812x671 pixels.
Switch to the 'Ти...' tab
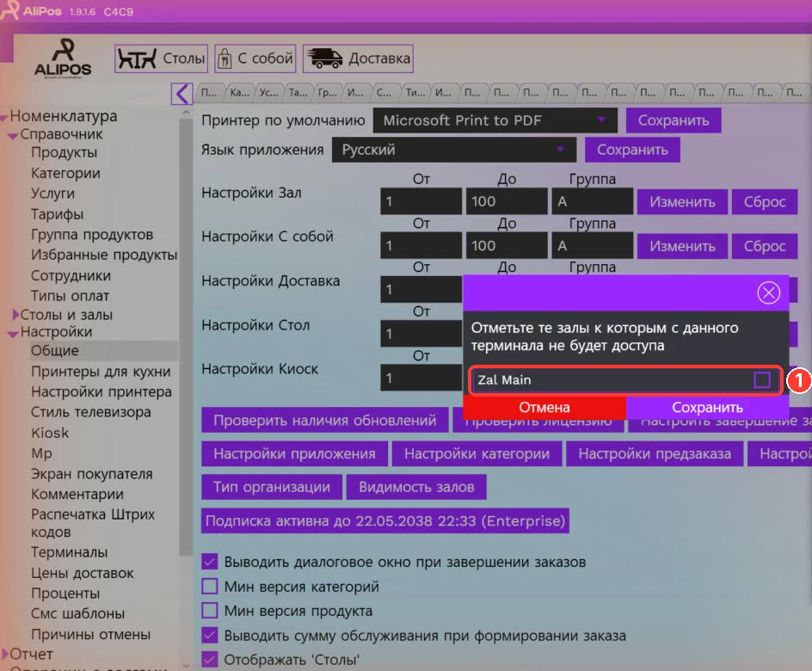pos(415,93)
